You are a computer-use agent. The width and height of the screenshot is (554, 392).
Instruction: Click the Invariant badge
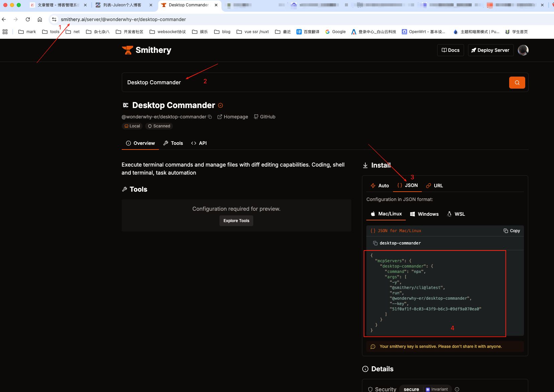pos(437,389)
